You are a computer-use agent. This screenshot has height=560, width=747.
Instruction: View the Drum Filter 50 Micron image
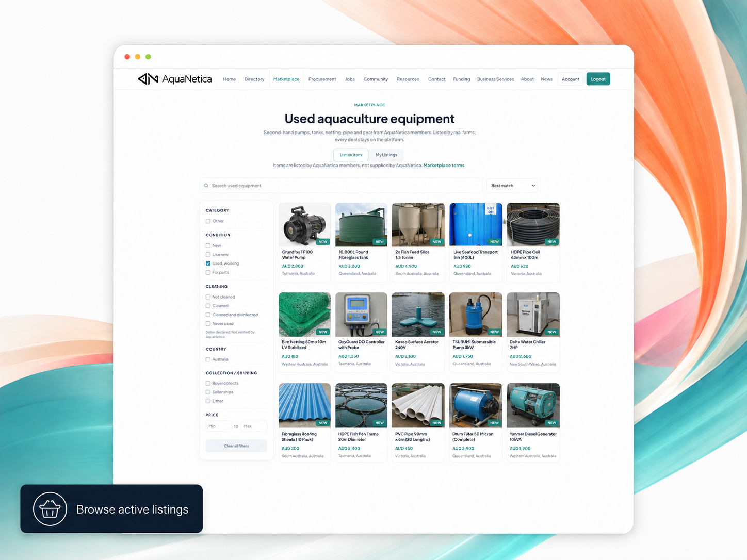[x=476, y=405]
